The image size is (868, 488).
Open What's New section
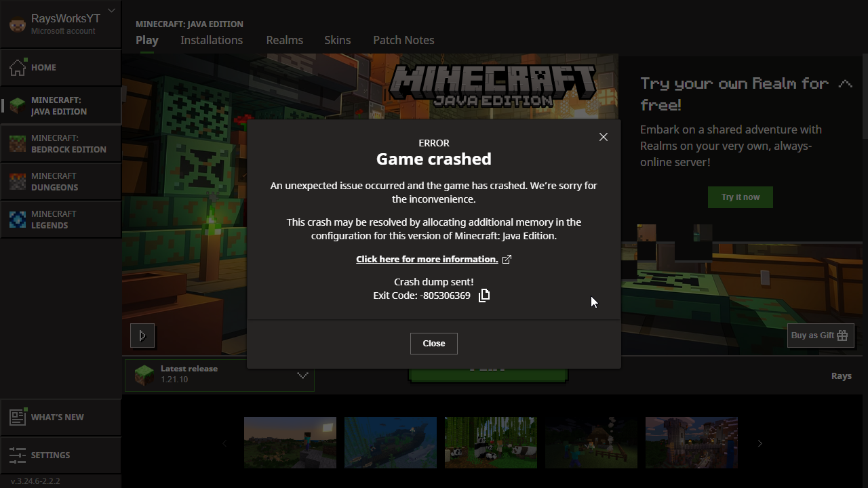[x=61, y=417]
